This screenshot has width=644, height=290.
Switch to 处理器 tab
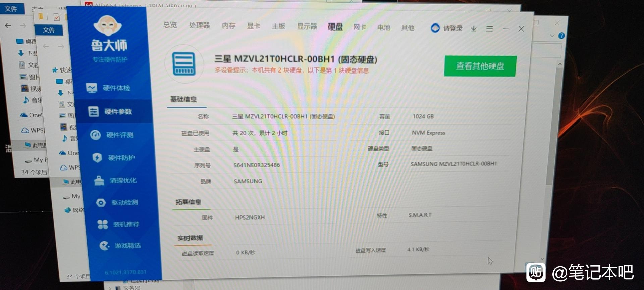199,25
